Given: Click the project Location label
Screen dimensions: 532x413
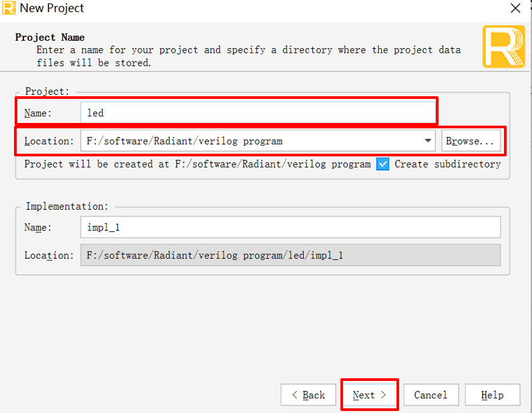Looking at the screenshot, I should click(x=49, y=141).
